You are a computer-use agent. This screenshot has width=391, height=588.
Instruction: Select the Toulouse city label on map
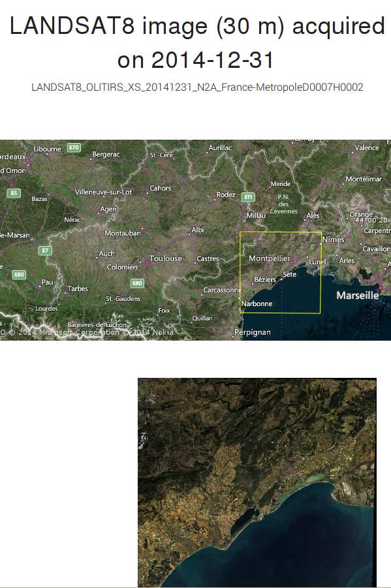coord(166,258)
